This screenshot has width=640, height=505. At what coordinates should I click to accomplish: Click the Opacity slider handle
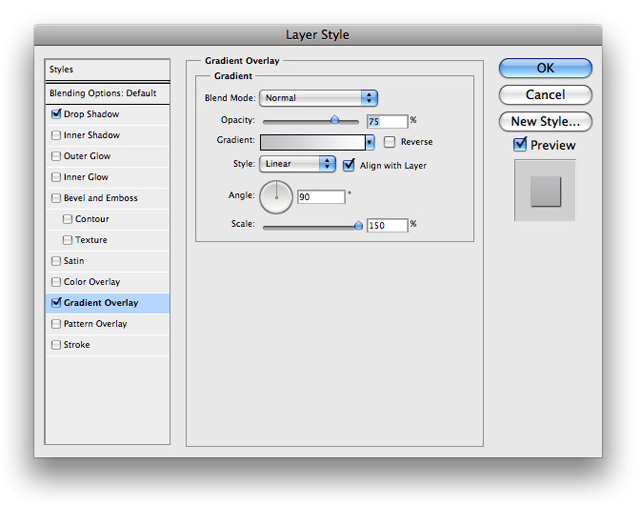(x=335, y=120)
